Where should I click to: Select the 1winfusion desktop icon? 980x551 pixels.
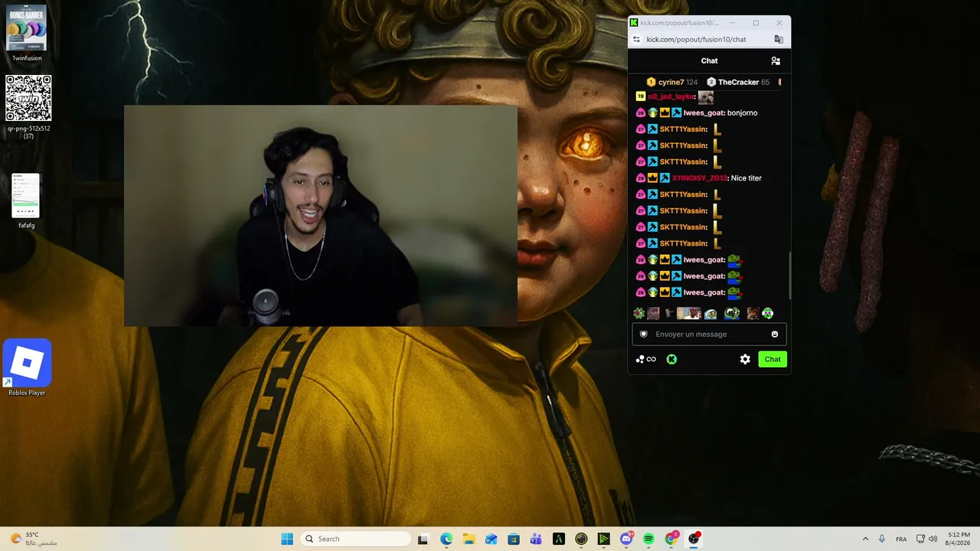click(27, 34)
